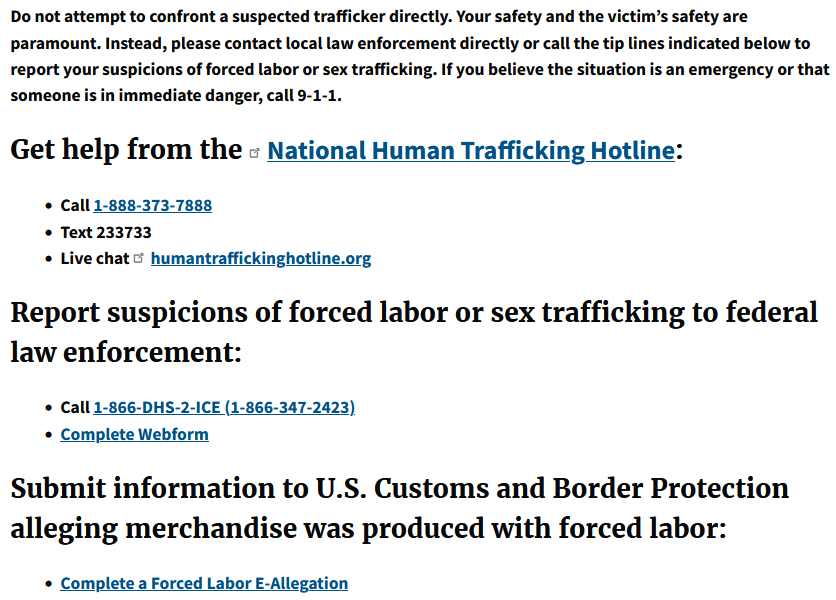Click the "Get help from the" heading text
This screenshot has width=836, height=600.
pyautogui.click(x=126, y=150)
